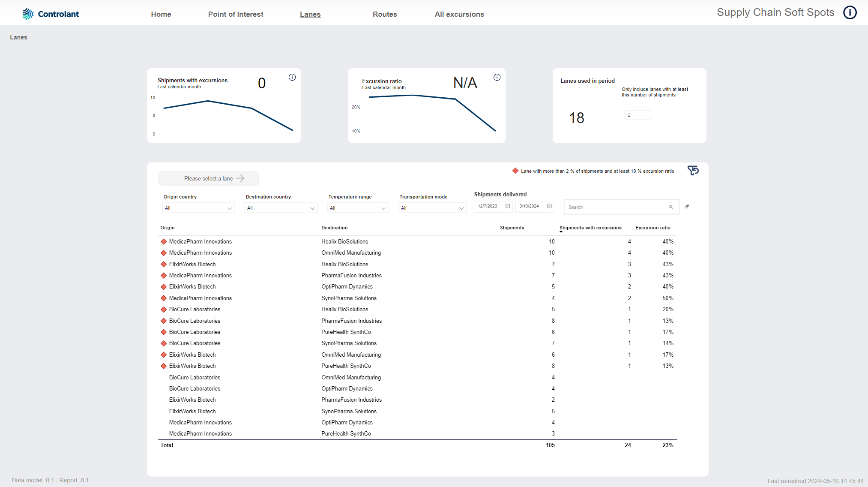The image size is (868, 487).
Task: Sort by Shipments with excursions header
Action: click(x=590, y=228)
